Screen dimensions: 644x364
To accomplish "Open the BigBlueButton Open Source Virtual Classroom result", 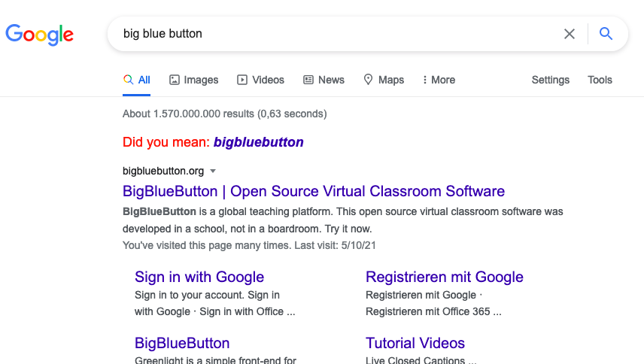I will (314, 191).
